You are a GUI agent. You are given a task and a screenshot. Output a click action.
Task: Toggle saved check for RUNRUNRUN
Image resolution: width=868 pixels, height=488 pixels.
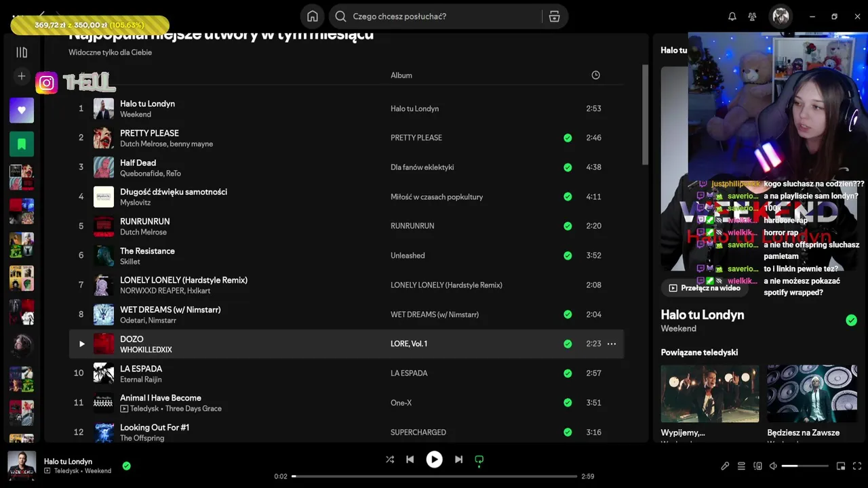568,226
